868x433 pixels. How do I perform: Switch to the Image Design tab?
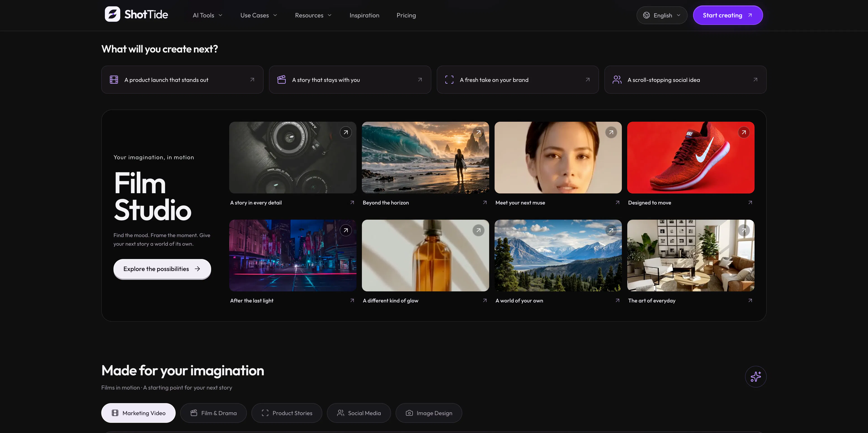coord(429,413)
